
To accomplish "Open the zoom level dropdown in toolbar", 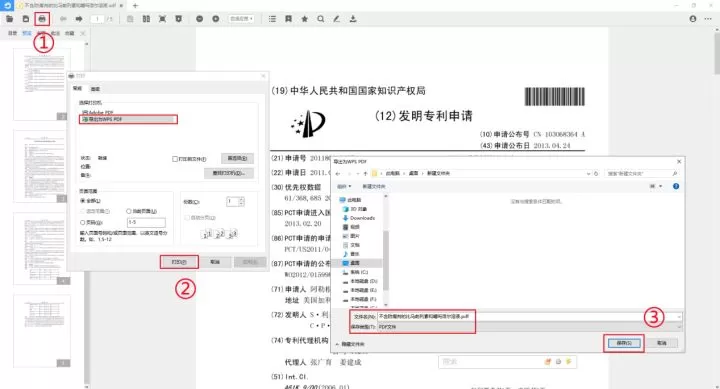I will [242, 19].
